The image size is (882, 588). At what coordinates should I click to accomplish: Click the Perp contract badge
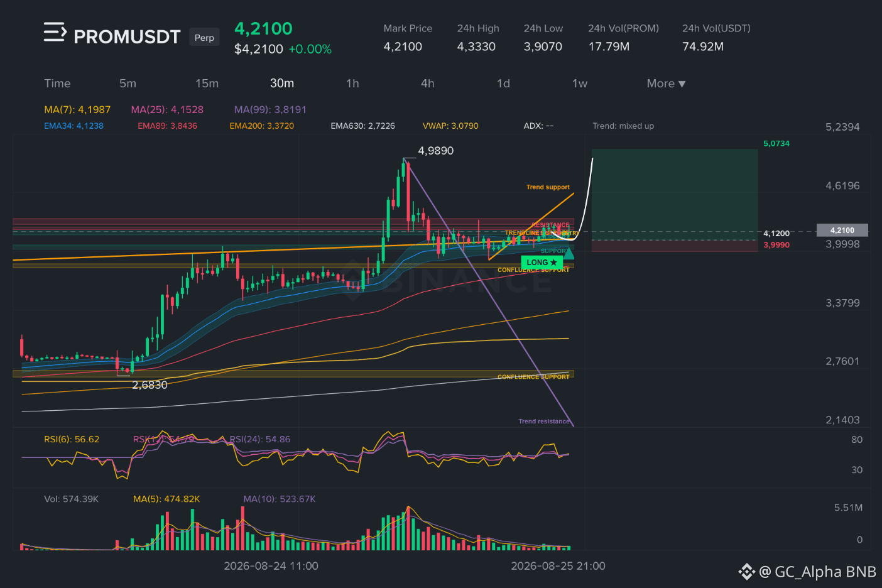tap(204, 38)
